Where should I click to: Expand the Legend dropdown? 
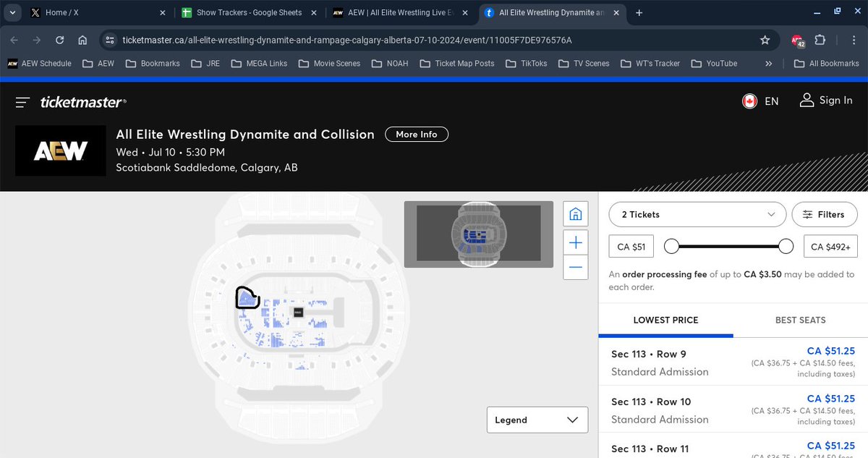(x=537, y=420)
